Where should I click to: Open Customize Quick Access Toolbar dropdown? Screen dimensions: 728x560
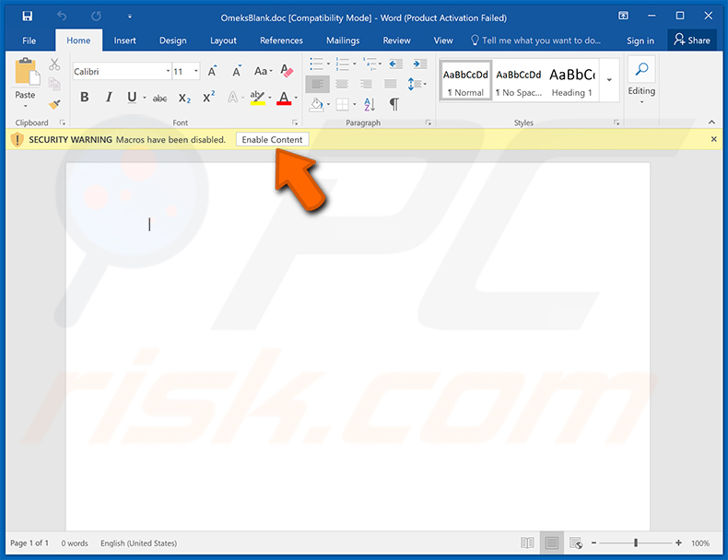130,17
